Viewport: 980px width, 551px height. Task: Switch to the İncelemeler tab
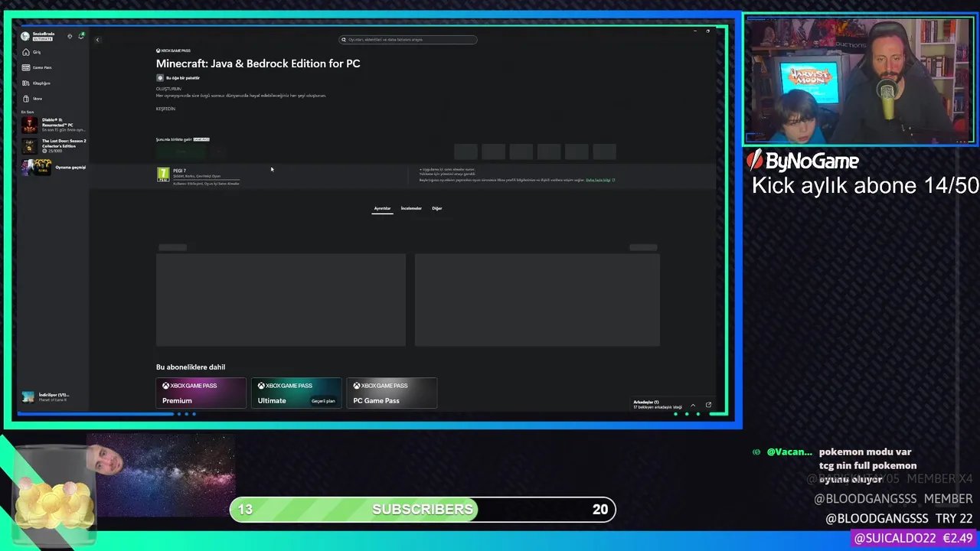coord(411,208)
